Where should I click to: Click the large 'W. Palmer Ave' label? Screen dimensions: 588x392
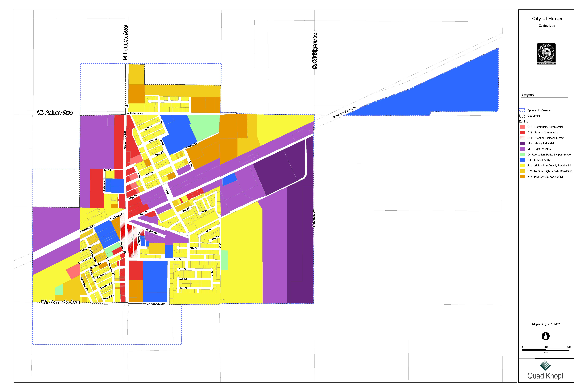(x=55, y=113)
